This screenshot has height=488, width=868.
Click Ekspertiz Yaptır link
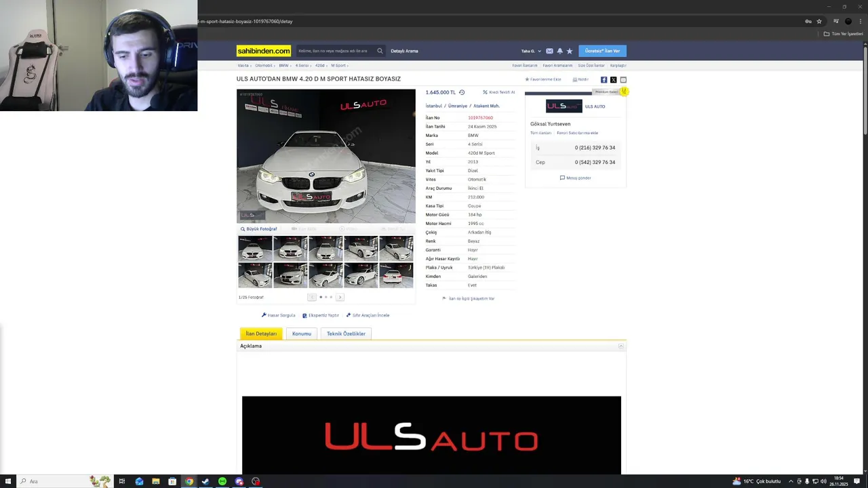321,315
